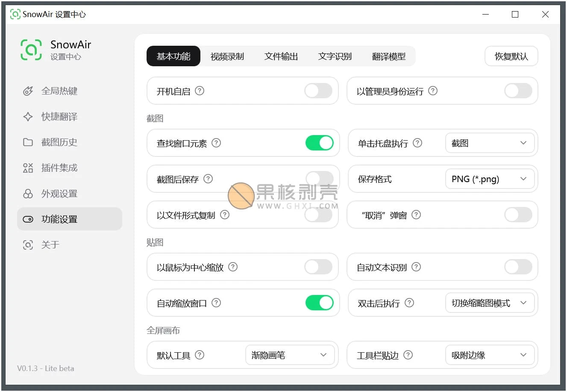Navigate to 插件集成
The height and width of the screenshot is (392, 567).
[70, 168]
